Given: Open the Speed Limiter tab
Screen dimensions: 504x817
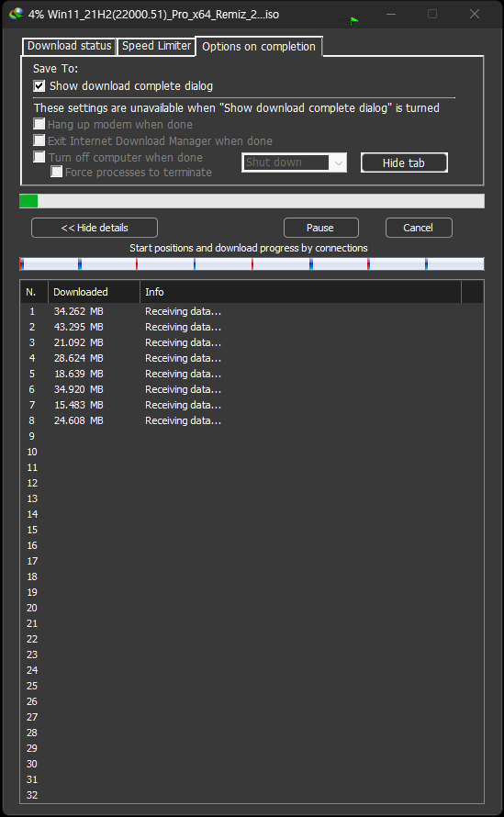Looking at the screenshot, I should click(x=156, y=46).
